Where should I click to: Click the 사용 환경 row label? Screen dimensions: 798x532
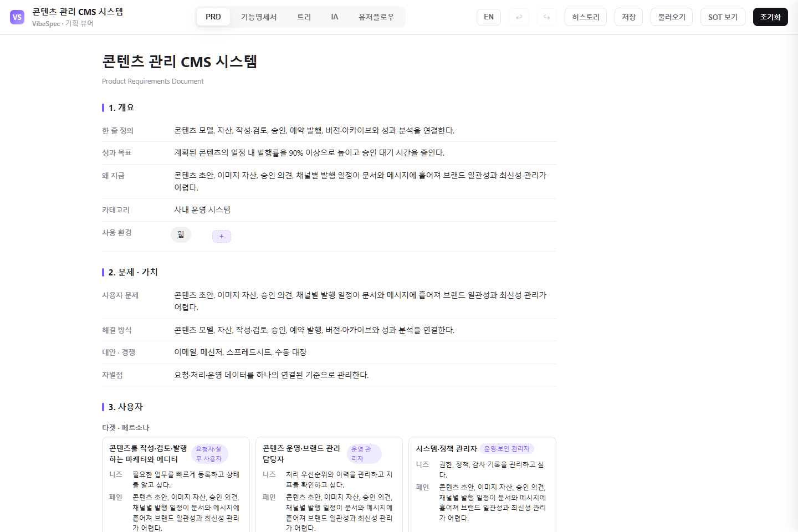(117, 233)
